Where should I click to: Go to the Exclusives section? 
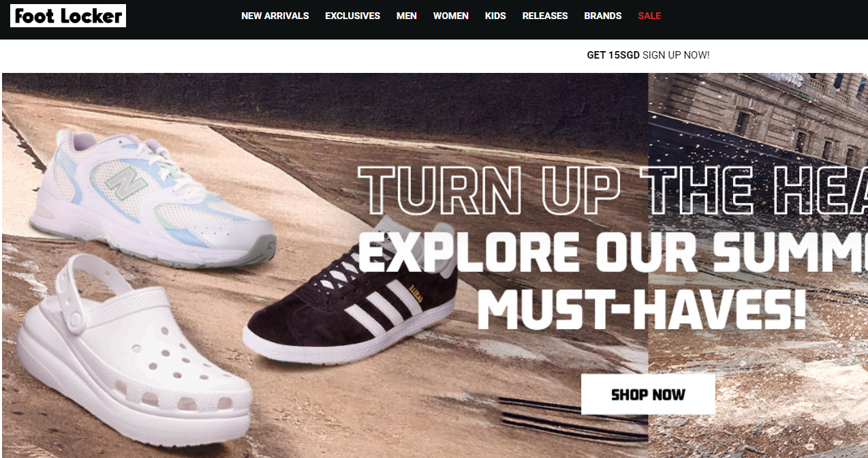click(353, 16)
